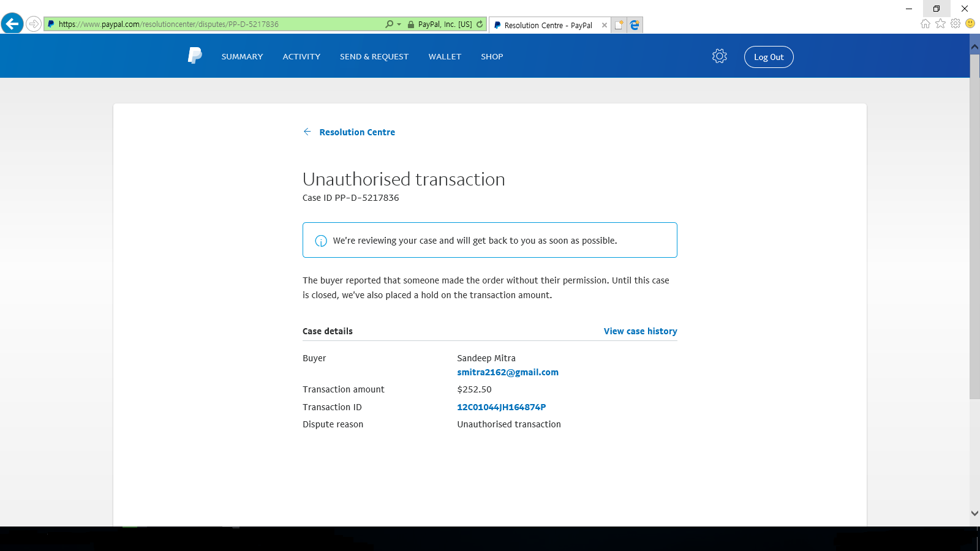Open PayPal settings gear icon
The width and height of the screenshot is (980, 551).
(x=720, y=56)
